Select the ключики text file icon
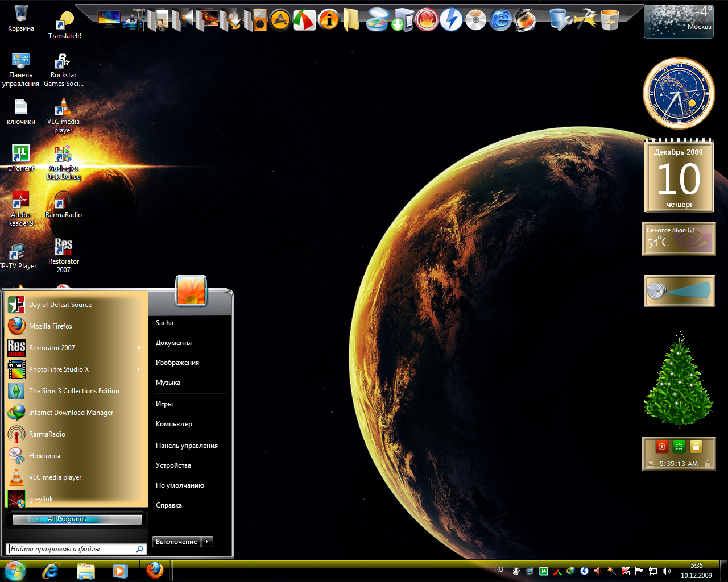 click(21, 111)
